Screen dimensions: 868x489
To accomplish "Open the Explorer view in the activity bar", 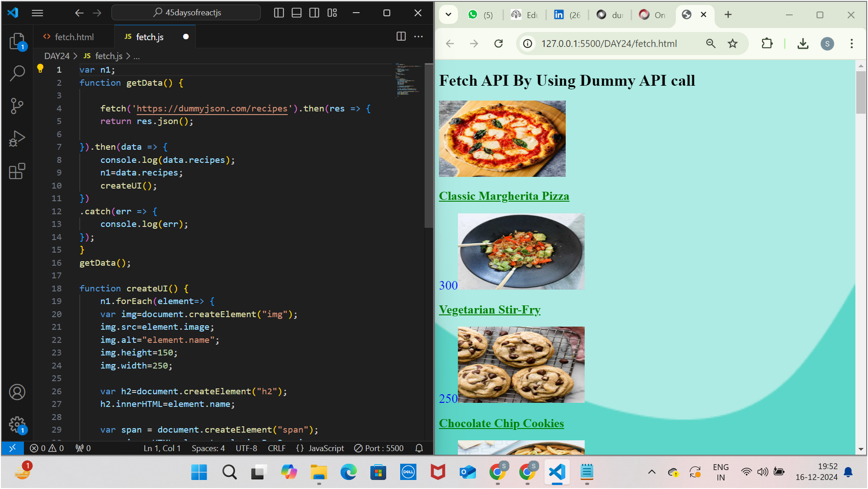I will (17, 41).
